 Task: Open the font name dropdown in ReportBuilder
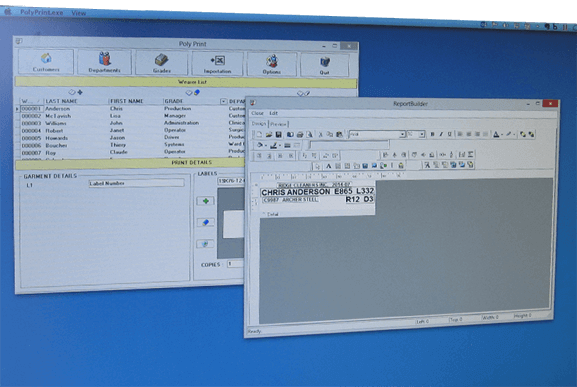coord(402,134)
